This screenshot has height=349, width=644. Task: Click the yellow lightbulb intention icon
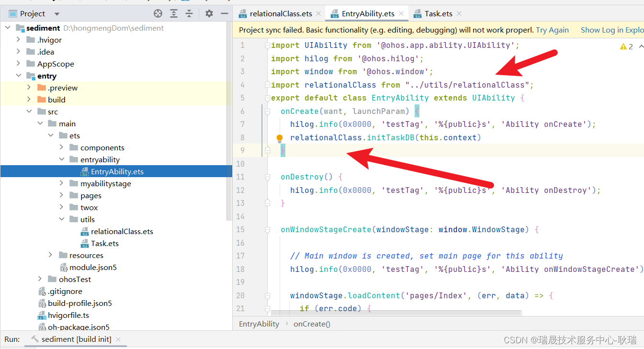[x=280, y=139]
